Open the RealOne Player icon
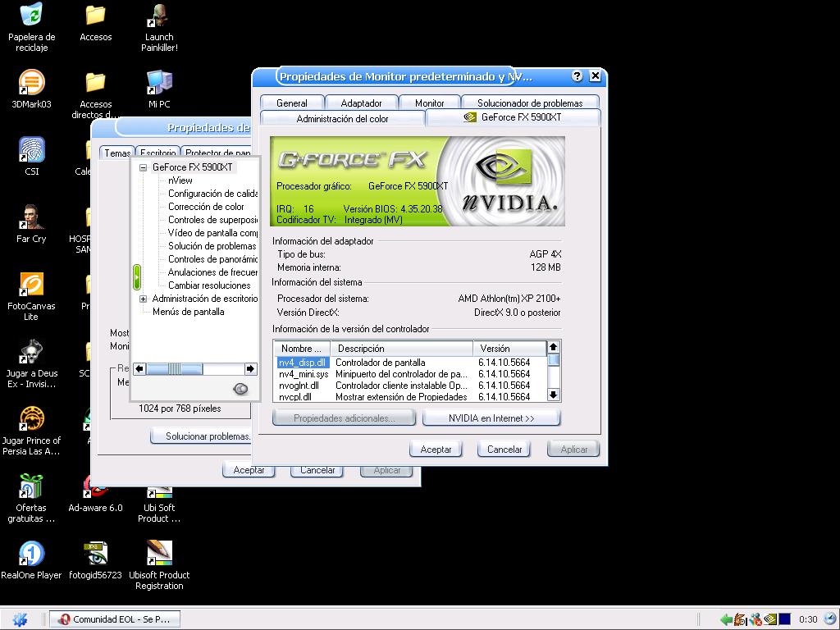 coord(31,554)
